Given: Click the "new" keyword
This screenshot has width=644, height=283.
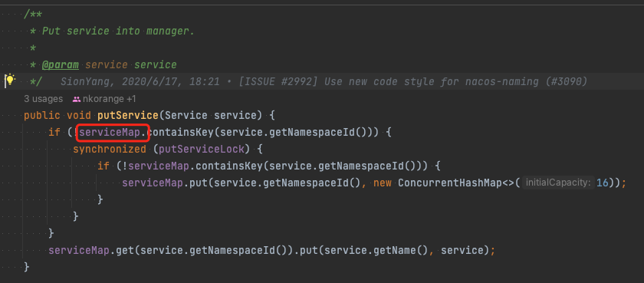Looking at the screenshot, I should [383, 183].
